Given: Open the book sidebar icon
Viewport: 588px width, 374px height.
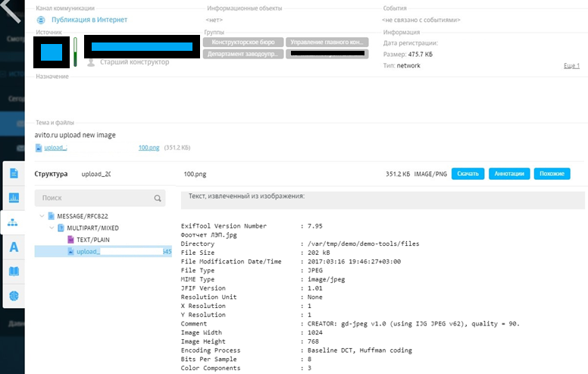Looking at the screenshot, I should coord(14,271).
